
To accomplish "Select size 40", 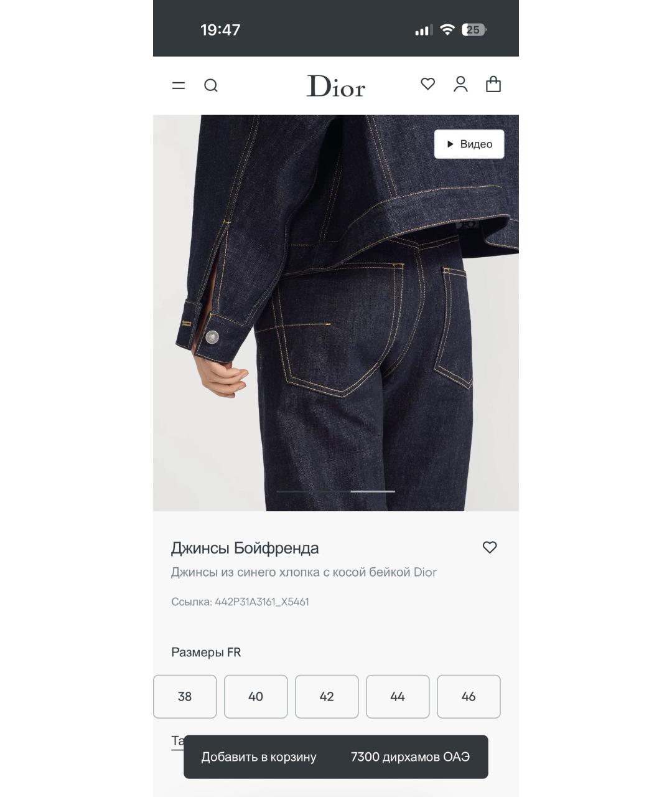I will [x=256, y=696].
